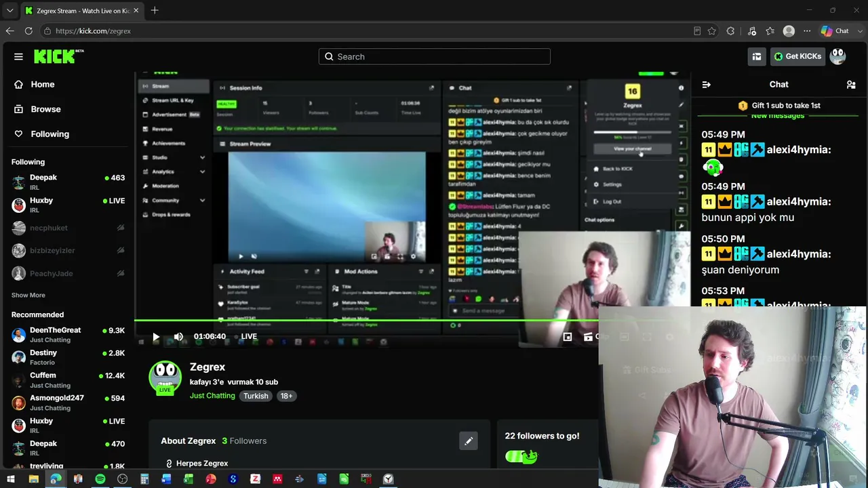The image size is (868, 488).
Task: Open Cuffem recommended channel
Action: click(68, 380)
